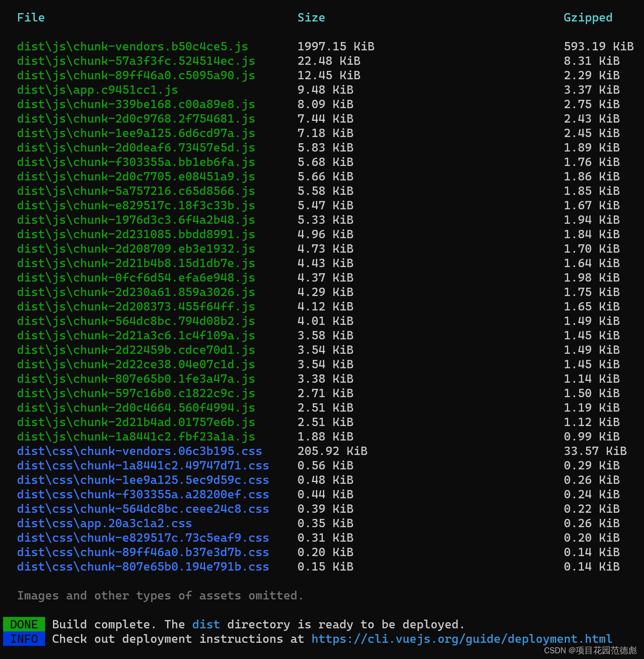Image resolution: width=644 pixels, height=659 pixels.
Task: Click dist\js\chunk-89ff46a0.c5095a90.js file name
Action: pos(136,75)
